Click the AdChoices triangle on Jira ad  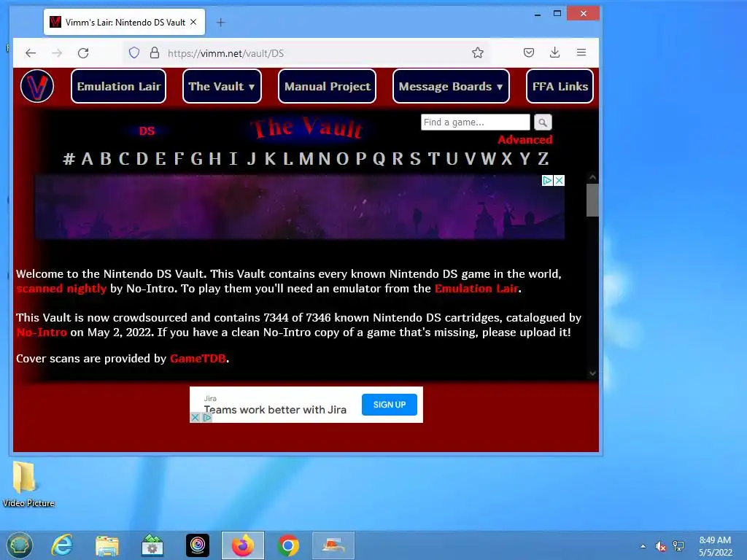click(206, 418)
